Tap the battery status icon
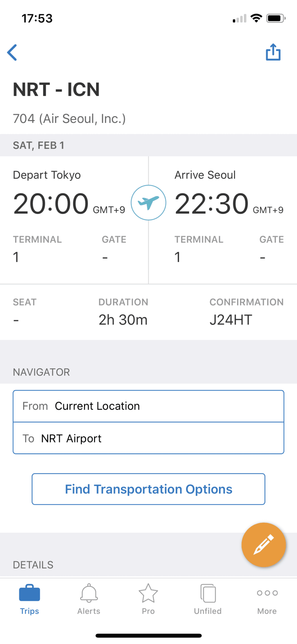 276,18
